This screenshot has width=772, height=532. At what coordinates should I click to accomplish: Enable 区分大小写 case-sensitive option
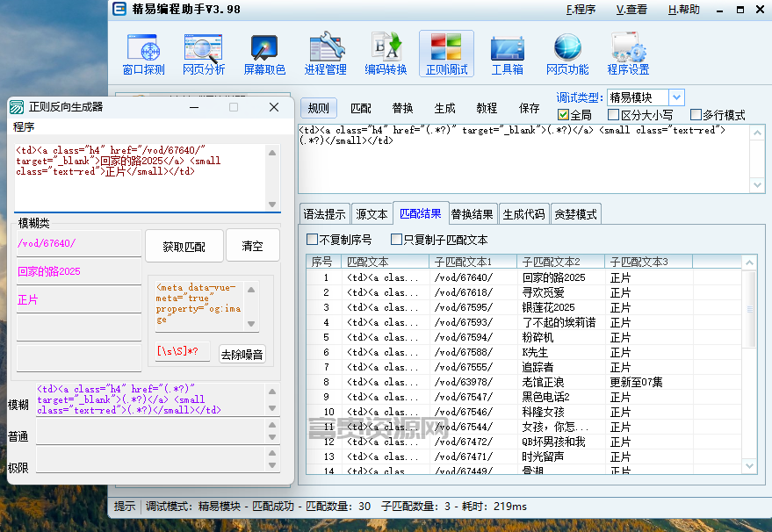click(x=613, y=115)
